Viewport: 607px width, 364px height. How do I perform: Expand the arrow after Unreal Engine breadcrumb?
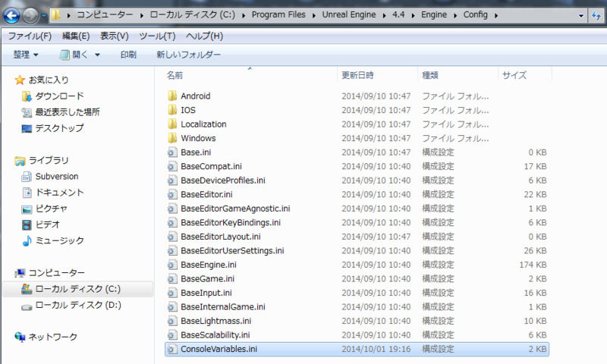[x=384, y=15]
